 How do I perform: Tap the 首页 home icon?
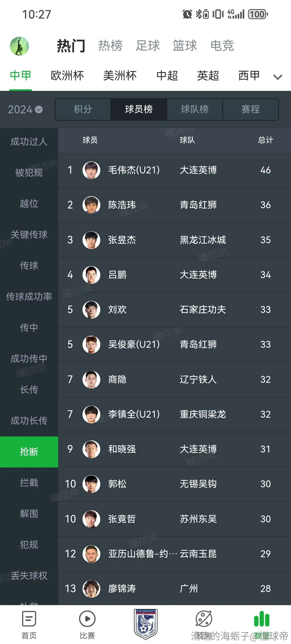pos(29,618)
